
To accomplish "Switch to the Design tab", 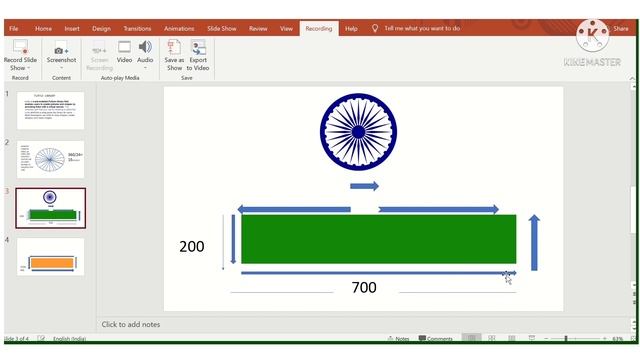I will click(101, 29).
